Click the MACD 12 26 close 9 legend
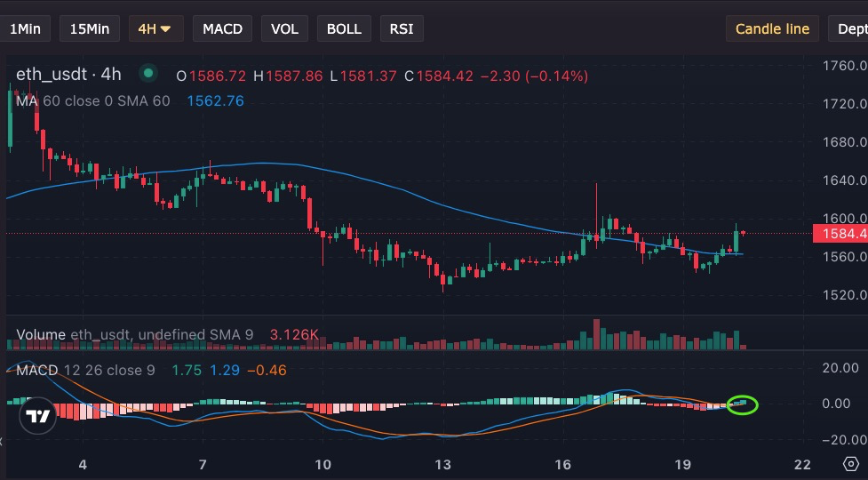 [x=86, y=370]
